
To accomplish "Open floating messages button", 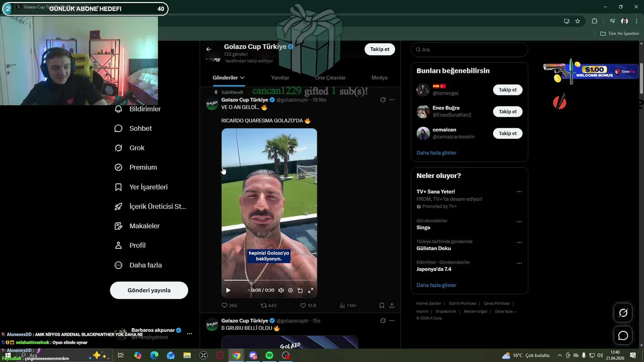I will click(x=623, y=335).
